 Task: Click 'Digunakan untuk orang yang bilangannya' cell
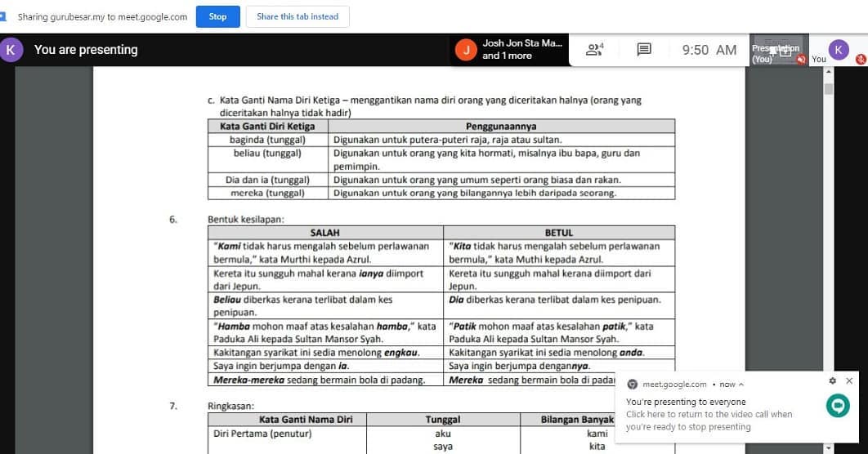pyautogui.click(x=501, y=193)
